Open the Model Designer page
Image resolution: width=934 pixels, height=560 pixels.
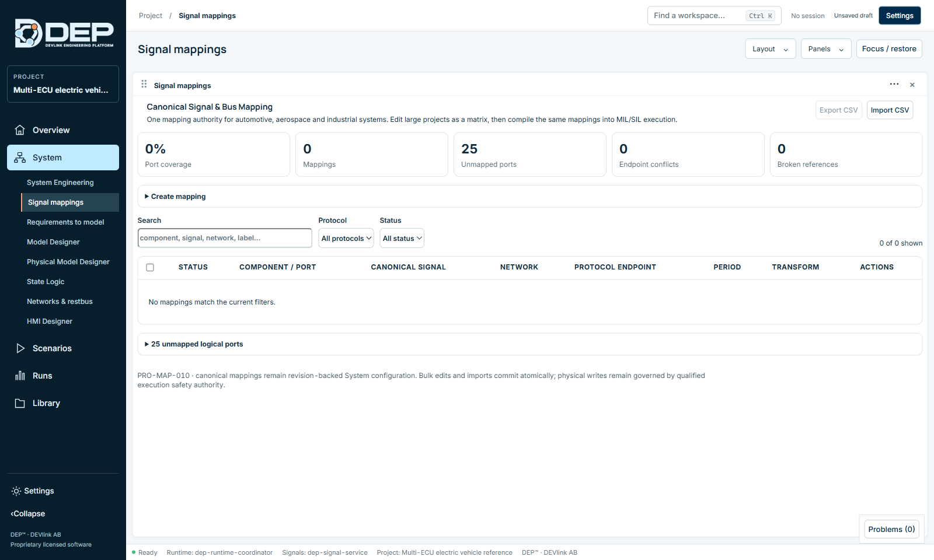click(x=53, y=242)
